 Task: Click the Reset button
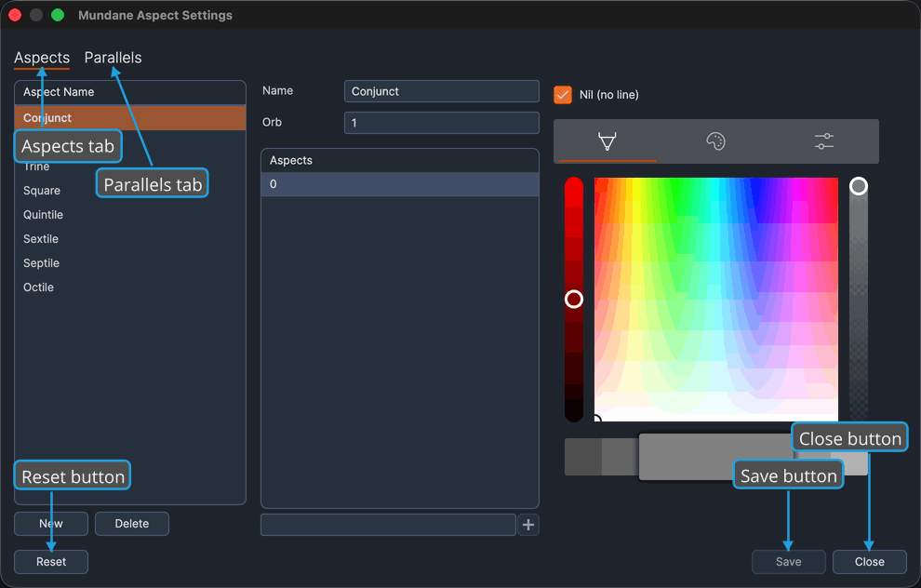51,562
